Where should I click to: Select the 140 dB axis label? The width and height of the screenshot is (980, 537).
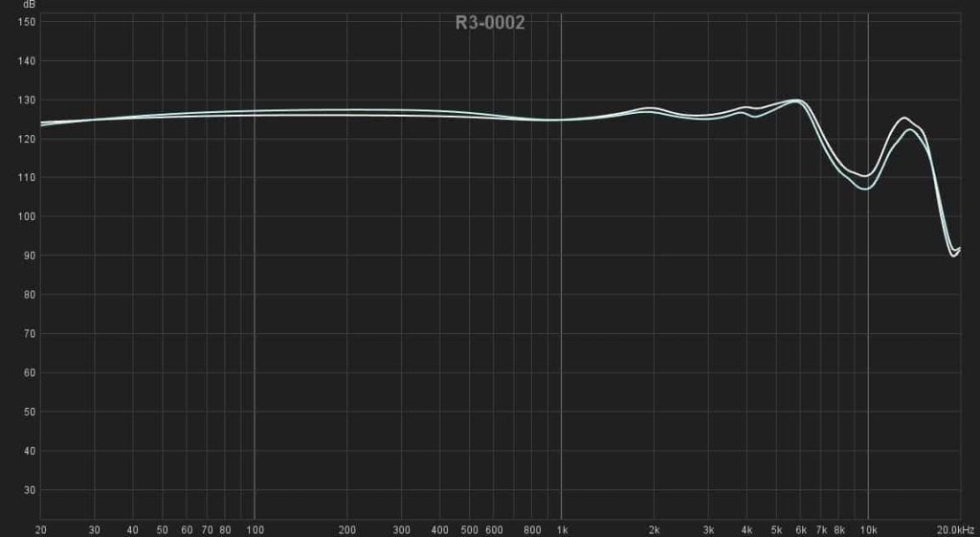click(29, 61)
